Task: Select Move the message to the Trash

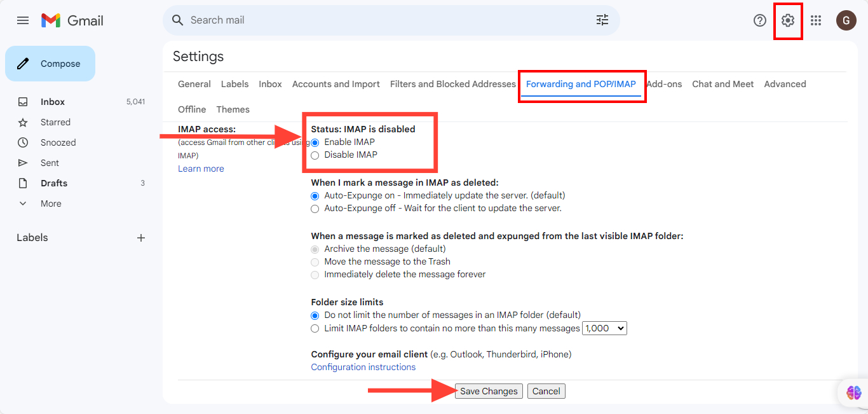Action: point(315,262)
